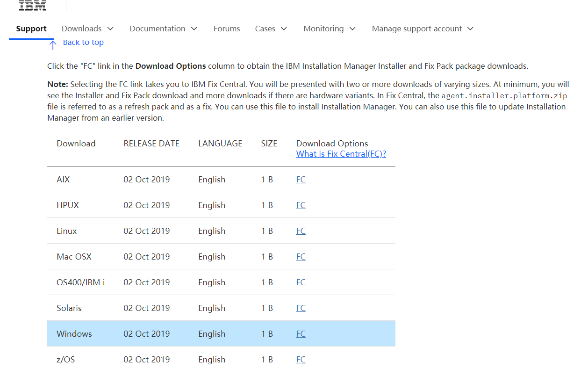This screenshot has width=588, height=383.
Task: Expand the Monitoring menu
Action: pos(330,29)
